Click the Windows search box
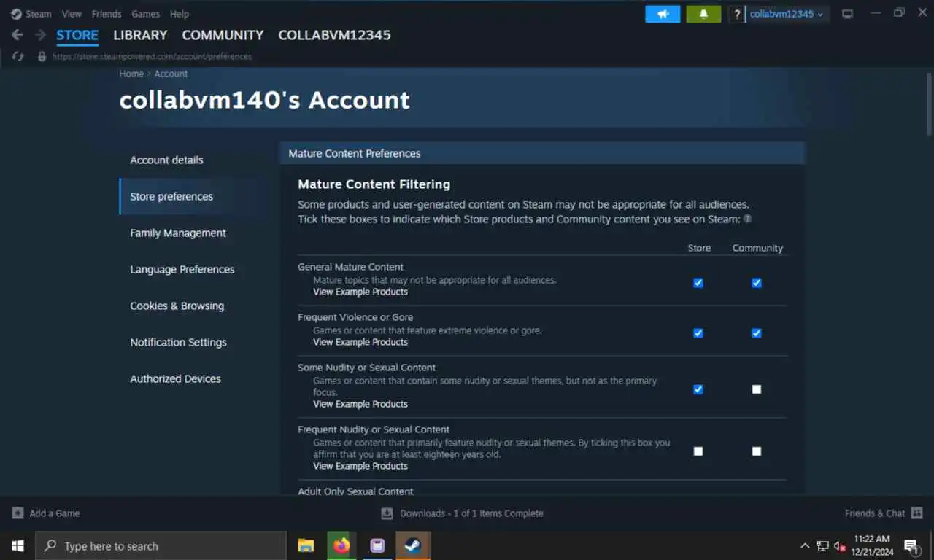The height and width of the screenshot is (560, 934). [x=161, y=545]
